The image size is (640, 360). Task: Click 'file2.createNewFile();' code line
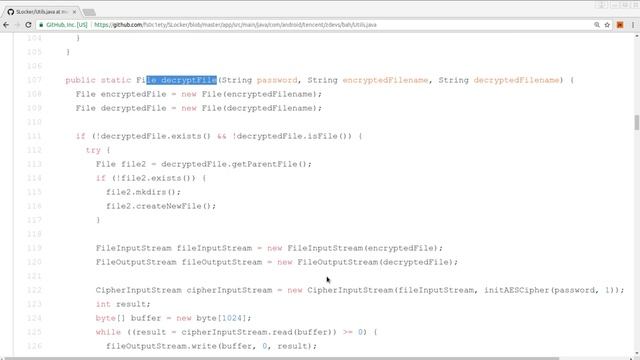click(x=161, y=206)
